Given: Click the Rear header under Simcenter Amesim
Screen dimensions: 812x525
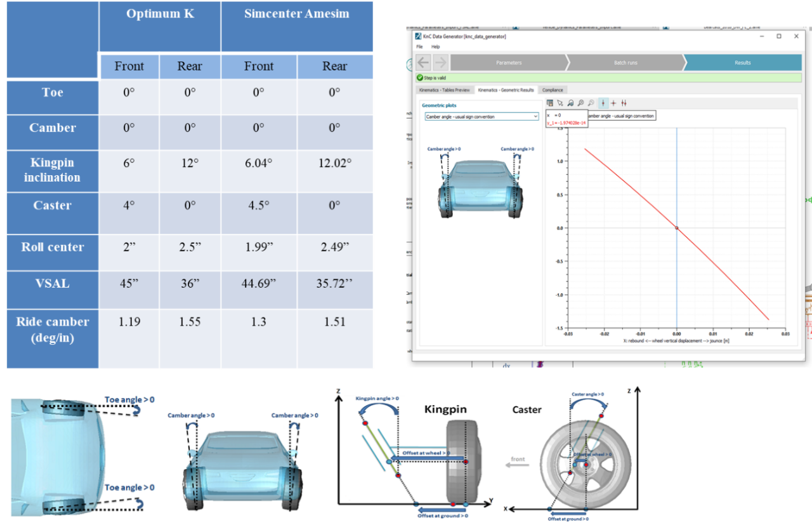Looking at the screenshot, I should tap(335, 66).
